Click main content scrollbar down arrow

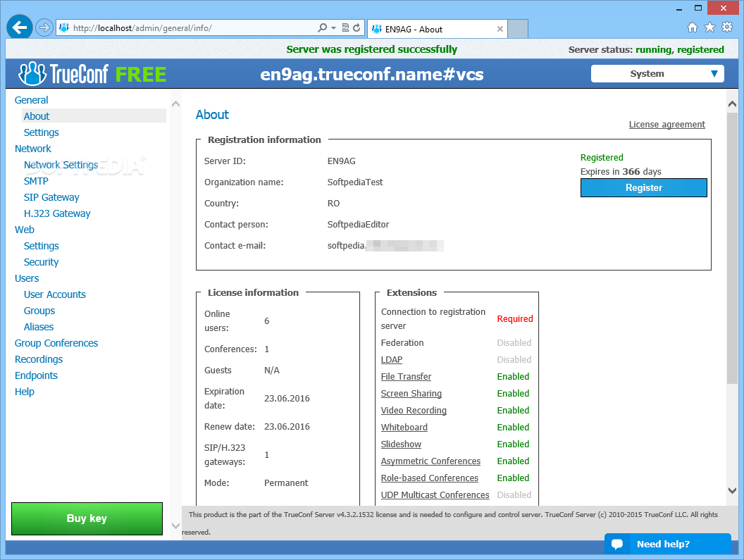(732, 491)
